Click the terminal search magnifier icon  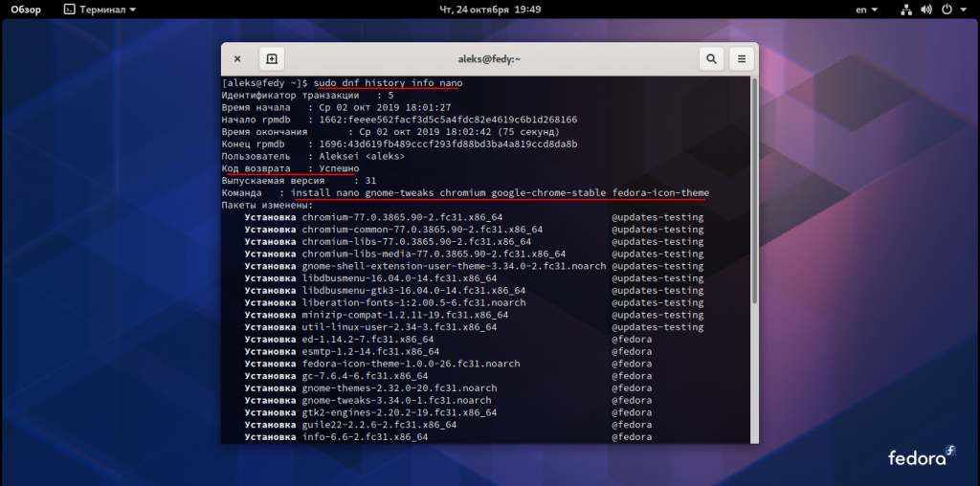point(711,58)
